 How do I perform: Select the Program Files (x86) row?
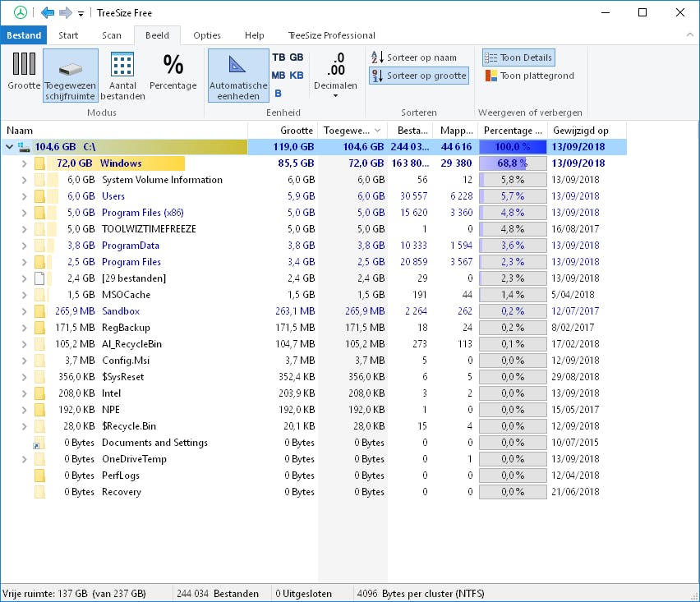[x=142, y=213]
